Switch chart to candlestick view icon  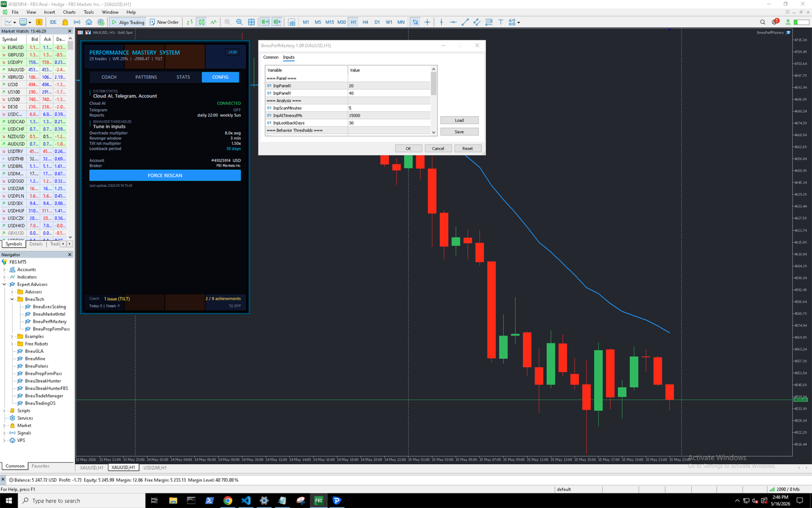click(202, 22)
